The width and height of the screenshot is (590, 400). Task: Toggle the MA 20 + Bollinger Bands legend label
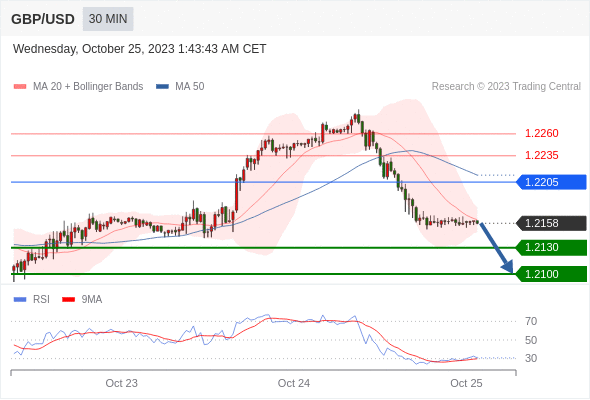(88, 87)
